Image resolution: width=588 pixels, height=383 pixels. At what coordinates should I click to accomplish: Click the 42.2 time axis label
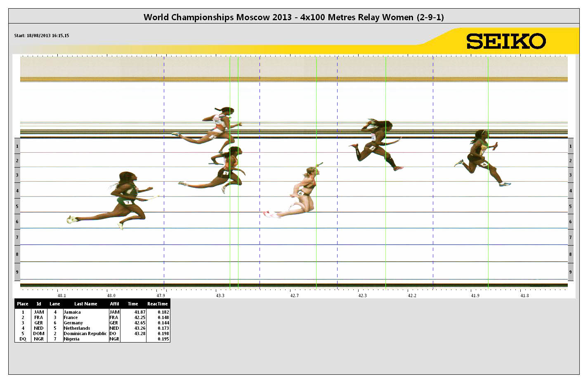(x=412, y=296)
